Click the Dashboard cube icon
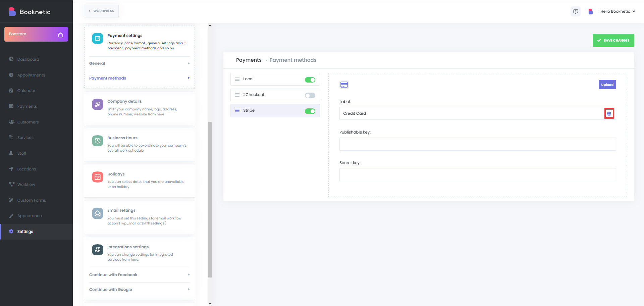Image resolution: width=644 pixels, height=306 pixels. [11, 59]
